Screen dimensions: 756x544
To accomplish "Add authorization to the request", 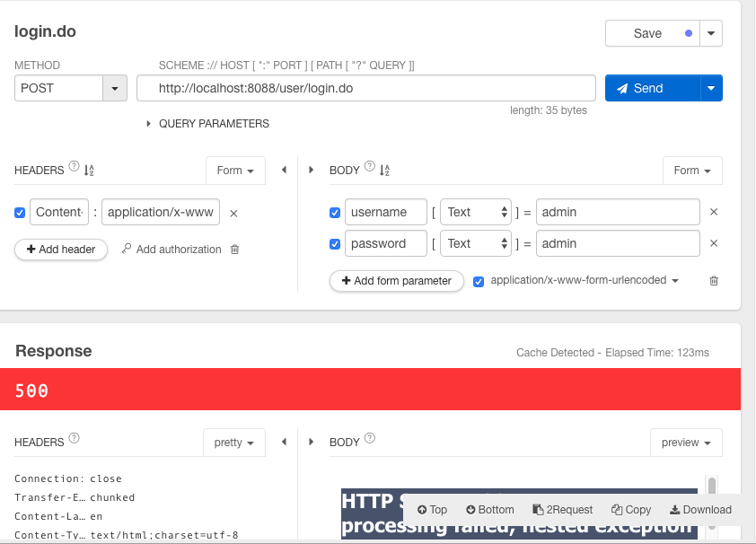I will click(171, 250).
